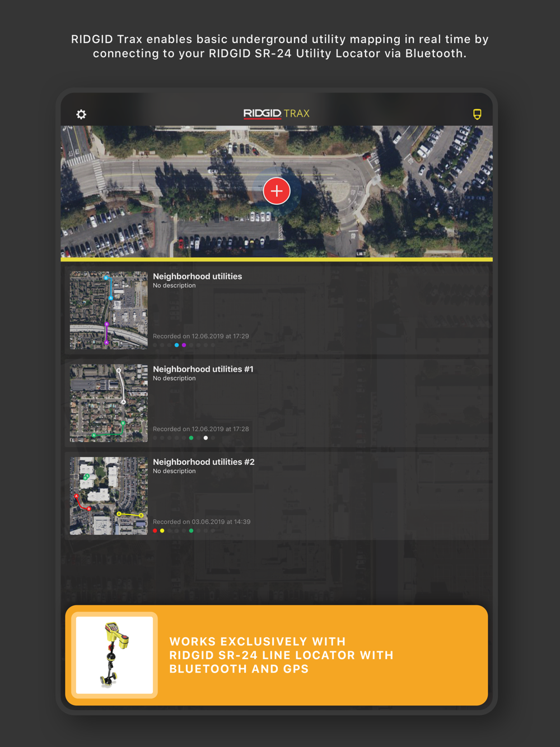Screen dimensions: 560x747
Task: Click the cyan color dot in Neighborhood utilities
Action: click(176, 345)
